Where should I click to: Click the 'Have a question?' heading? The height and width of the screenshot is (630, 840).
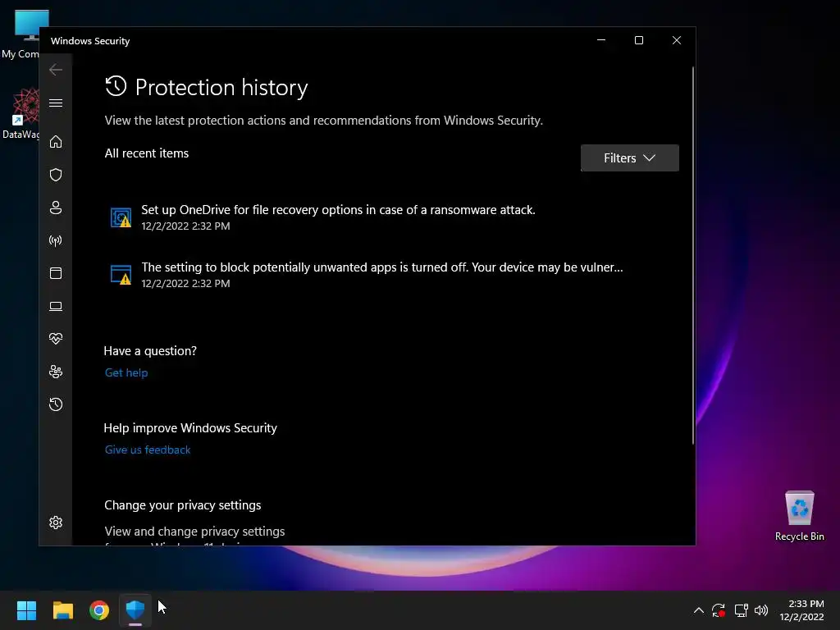pyautogui.click(x=150, y=351)
